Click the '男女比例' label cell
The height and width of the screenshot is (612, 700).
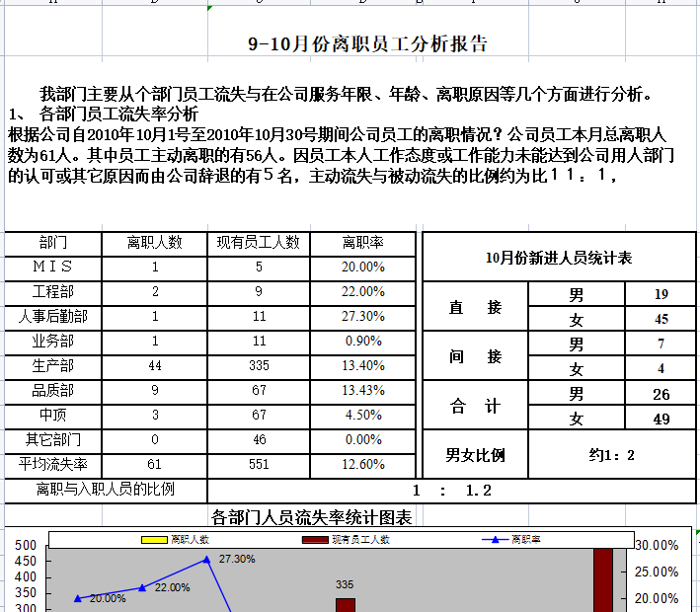475,455
